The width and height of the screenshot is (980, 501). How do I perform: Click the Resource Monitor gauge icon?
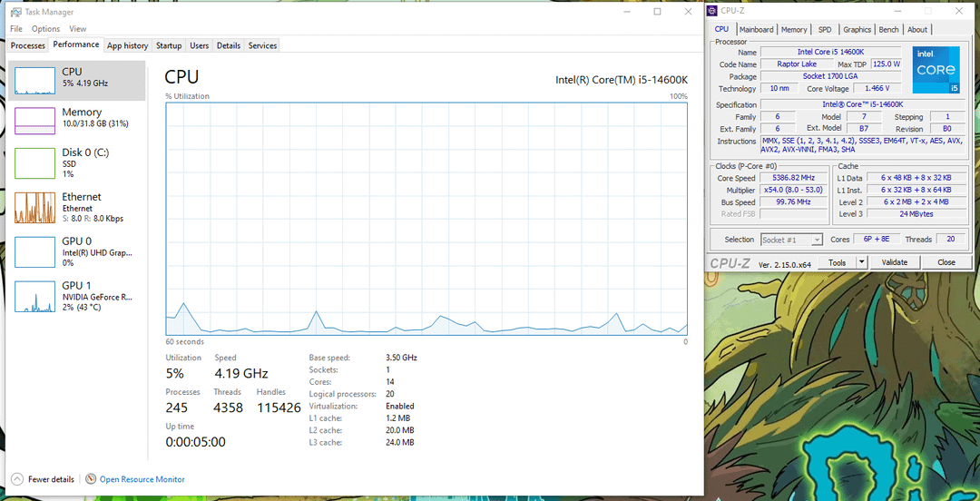(91, 479)
